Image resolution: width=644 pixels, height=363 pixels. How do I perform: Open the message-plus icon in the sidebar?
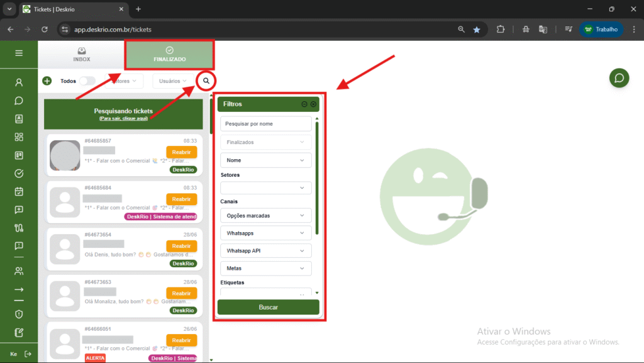(x=19, y=209)
